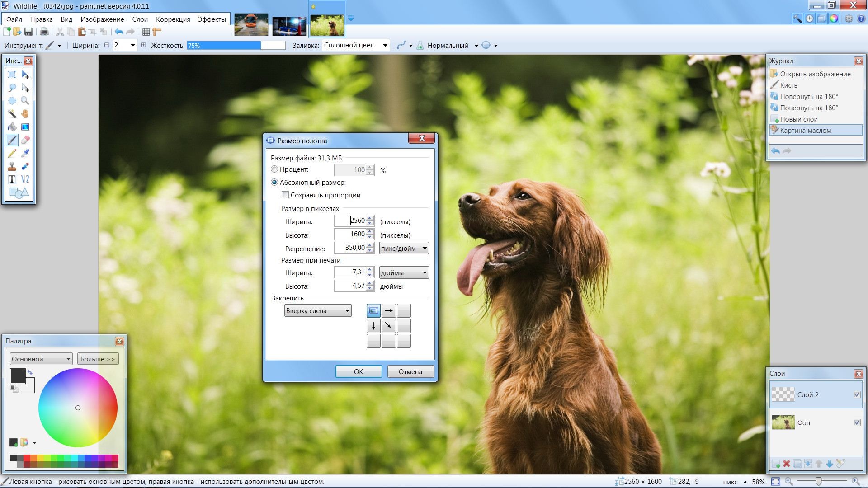Click the Undo arrow in toolbar
Image resolution: width=868 pixels, height=488 pixels.
pos(119,32)
